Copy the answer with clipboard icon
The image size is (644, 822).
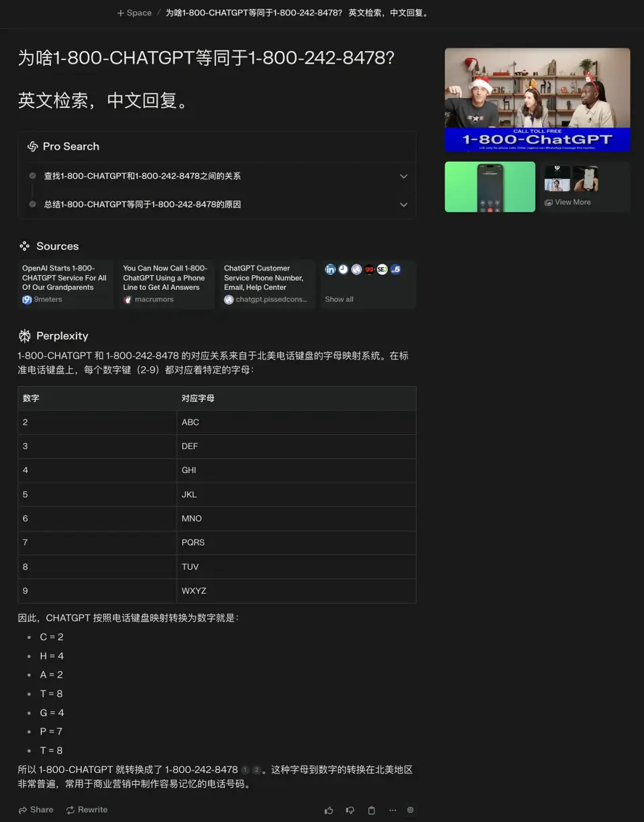[x=372, y=810]
